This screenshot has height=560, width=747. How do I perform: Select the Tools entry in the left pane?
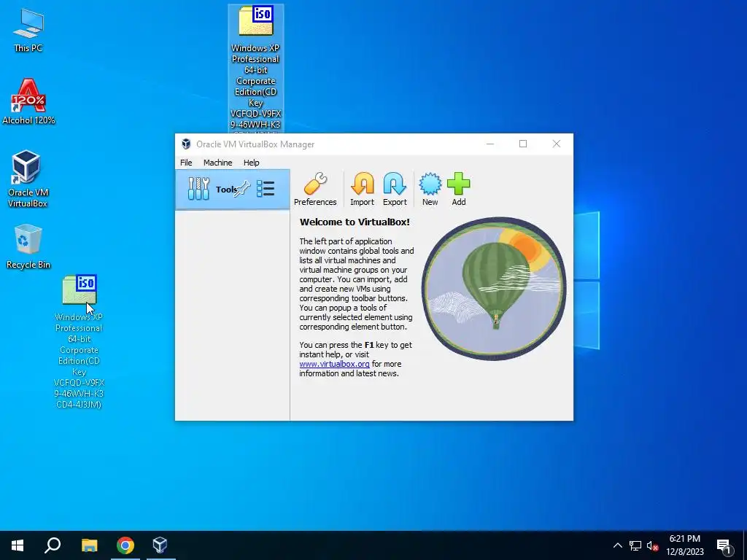[233, 189]
